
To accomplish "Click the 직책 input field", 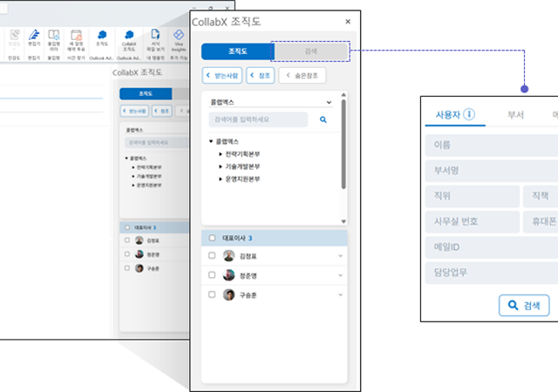I will tap(541, 196).
